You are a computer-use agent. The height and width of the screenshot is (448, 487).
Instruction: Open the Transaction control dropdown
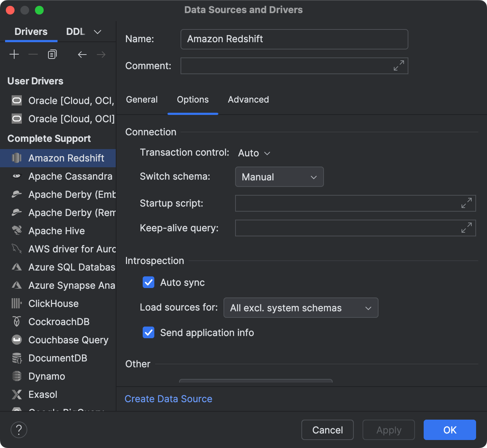(254, 153)
